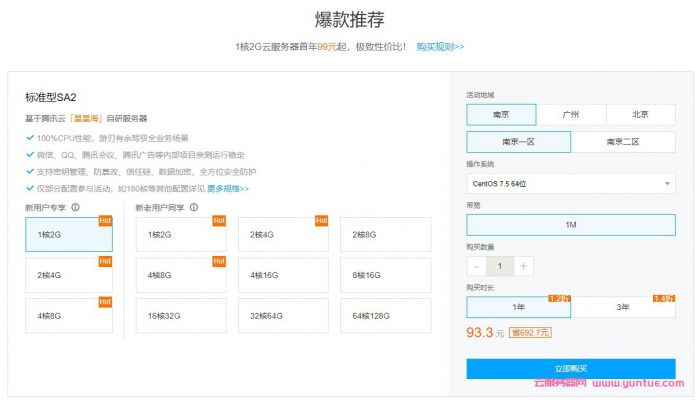Image resolution: width=700 pixels, height=404 pixels.
Task: Select the 3年 purchase duration
Action: (x=622, y=307)
